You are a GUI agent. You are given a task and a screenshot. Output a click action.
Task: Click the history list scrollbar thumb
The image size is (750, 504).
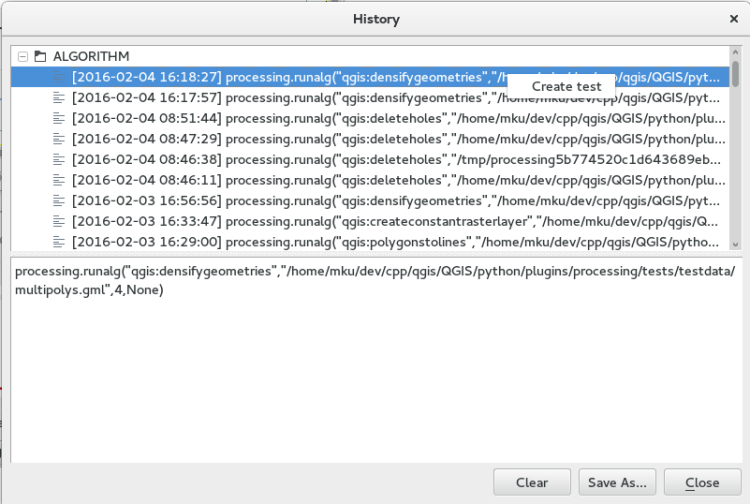point(735,74)
